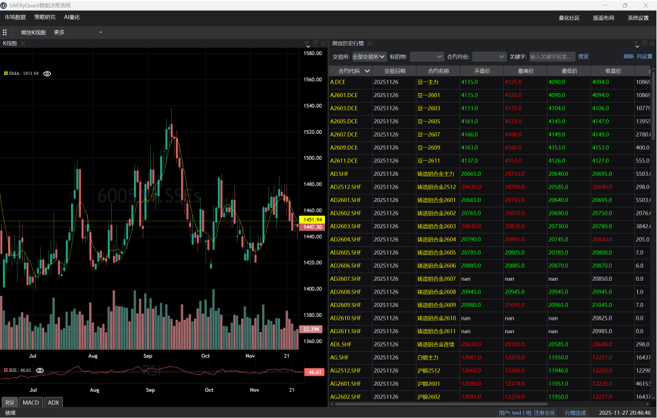Click the grip dots icon on toolbar
Screen dimensions: 657x418
5,32
